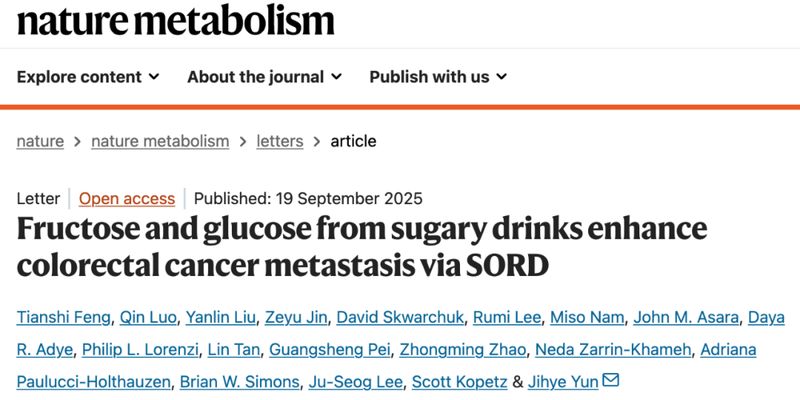This screenshot has height=400, width=800.
Task: Open John M. Asara author link
Action: [688, 318]
